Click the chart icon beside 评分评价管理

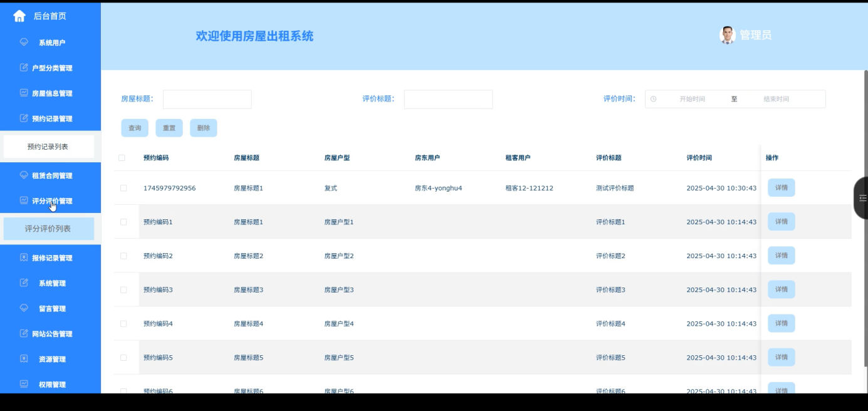click(x=24, y=200)
